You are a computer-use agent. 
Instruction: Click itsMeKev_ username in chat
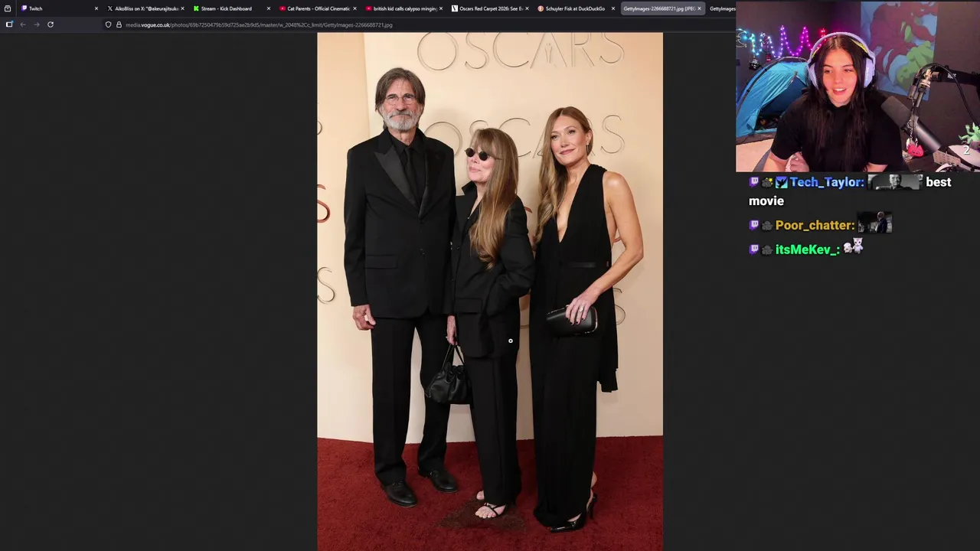click(808, 249)
